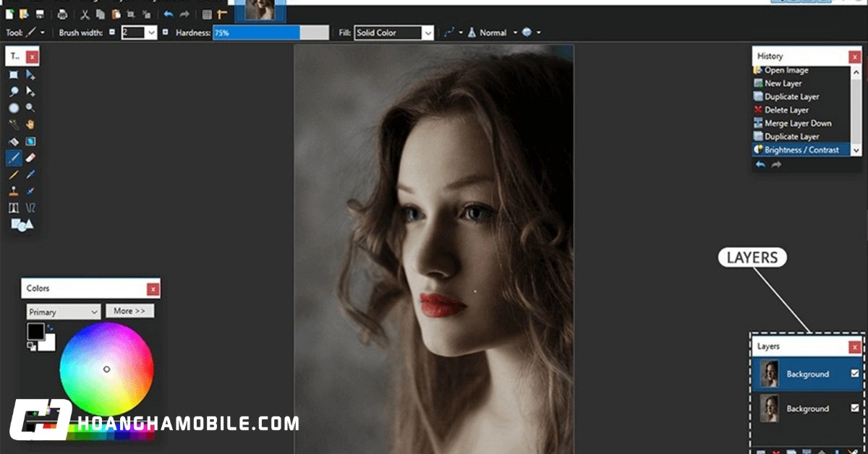The image size is (868, 454).
Task: Pick a color on the color wheel
Action: click(x=106, y=369)
